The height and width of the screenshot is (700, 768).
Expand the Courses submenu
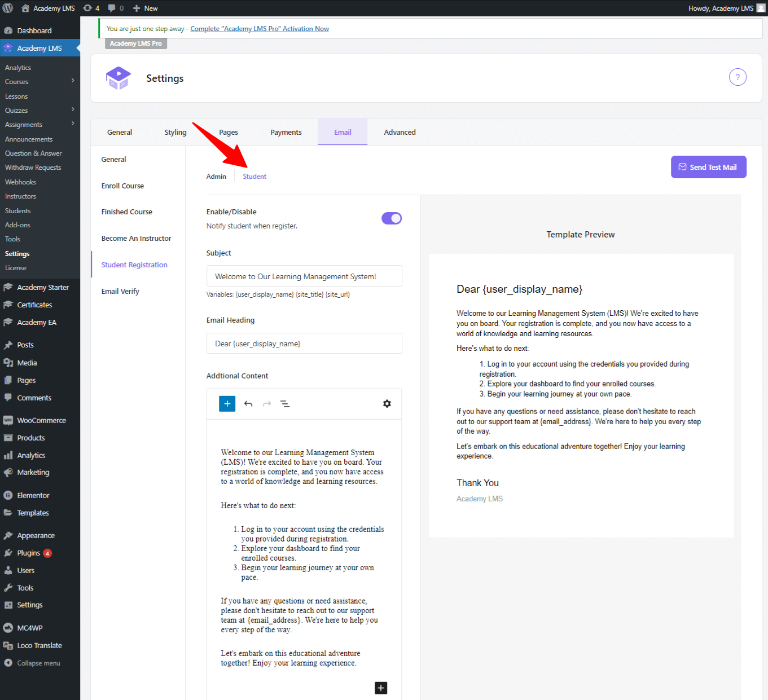pyautogui.click(x=72, y=81)
